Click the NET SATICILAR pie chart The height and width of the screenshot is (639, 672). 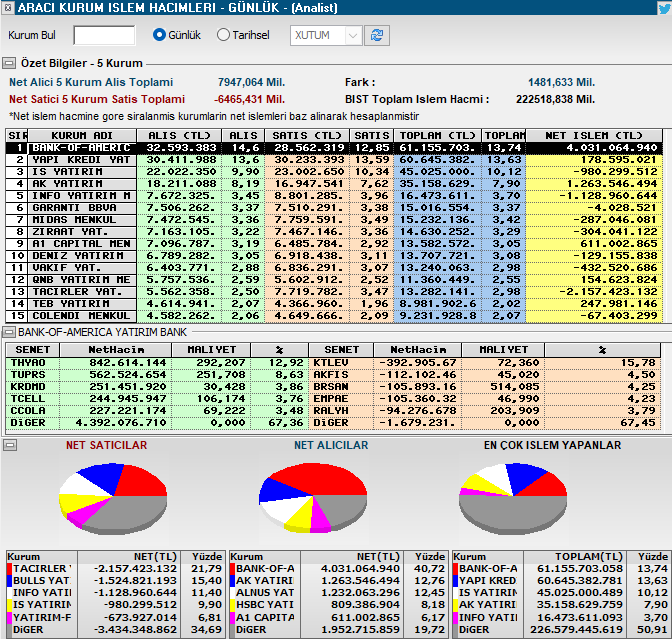[x=113, y=498]
